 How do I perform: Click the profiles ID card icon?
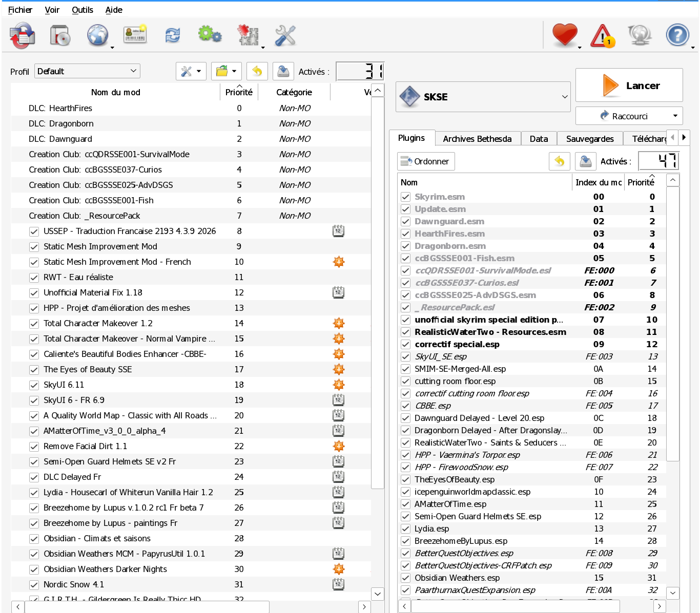tap(135, 34)
